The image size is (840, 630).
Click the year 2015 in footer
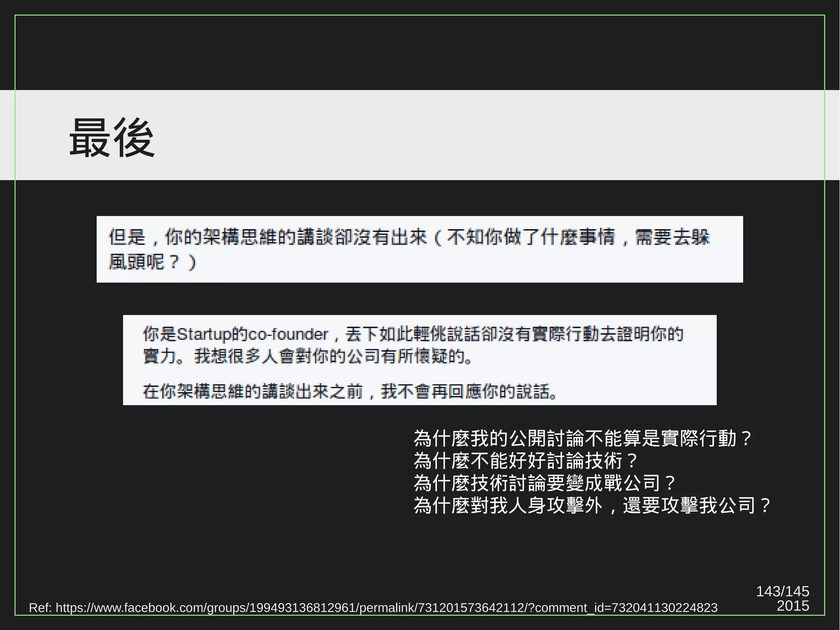coord(792,606)
